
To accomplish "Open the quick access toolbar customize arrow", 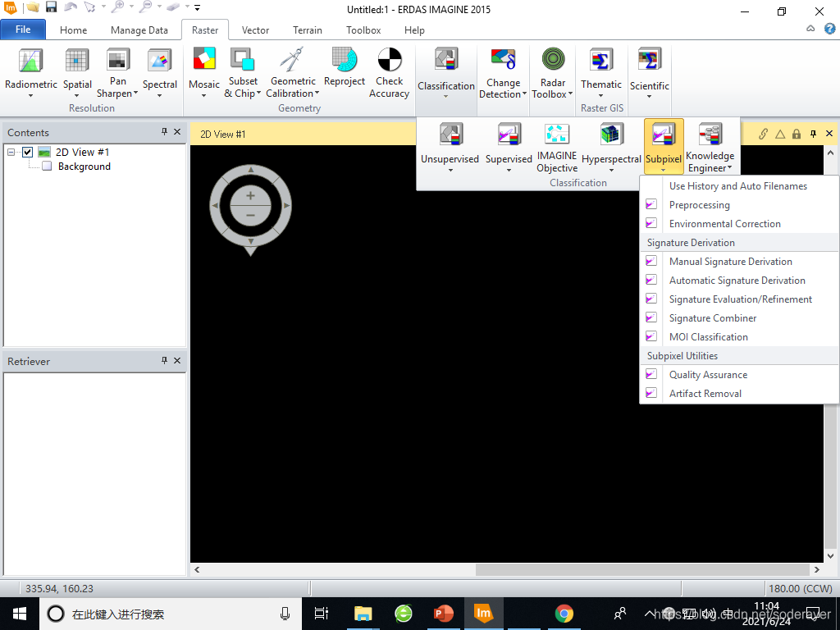I will click(x=198, y=7).
